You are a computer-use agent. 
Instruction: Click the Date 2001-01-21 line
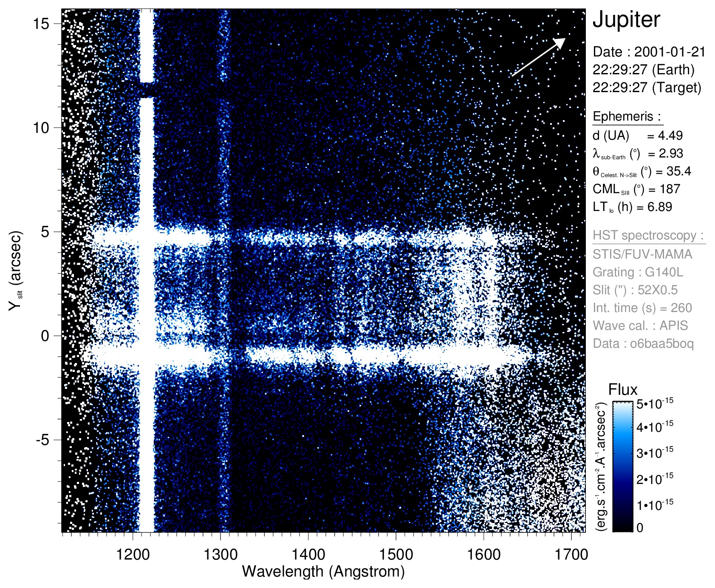click(x=649, y=52)
